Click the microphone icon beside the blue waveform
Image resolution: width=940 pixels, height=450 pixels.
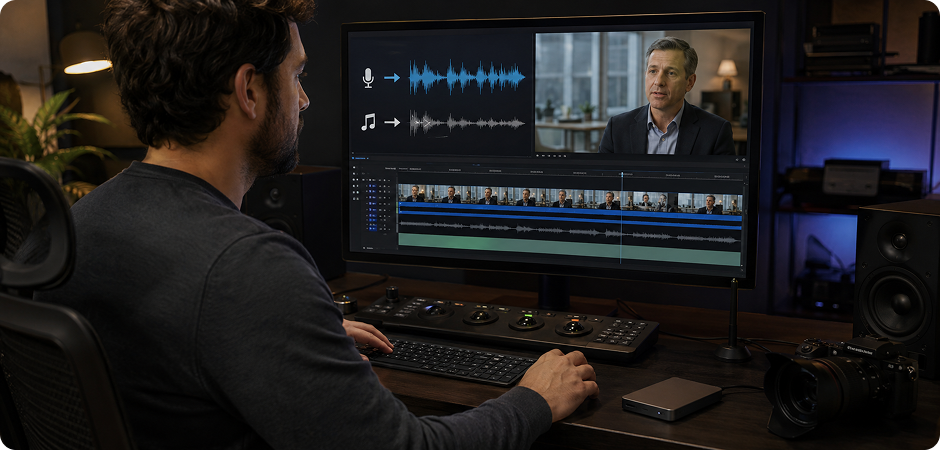point(368,77)
